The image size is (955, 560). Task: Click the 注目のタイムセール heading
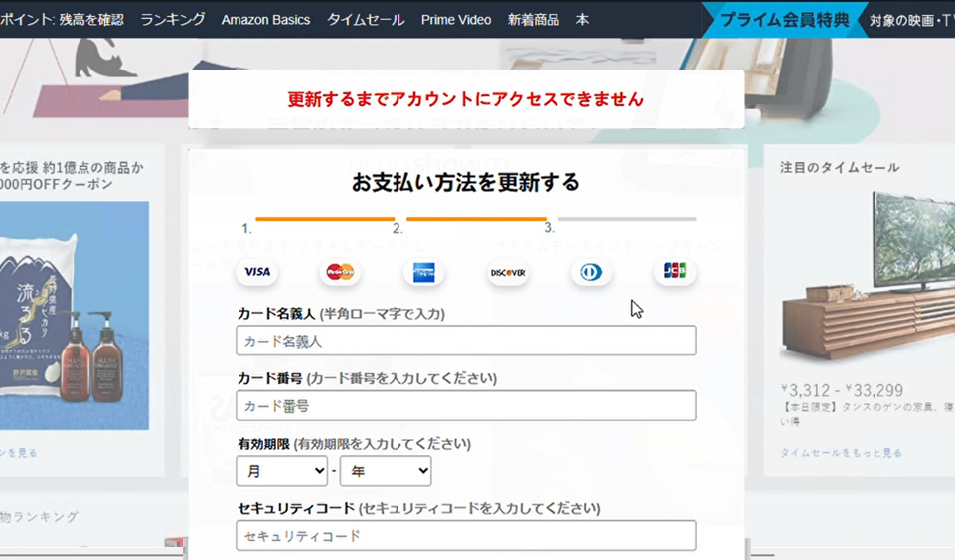(x=840, y=168)
